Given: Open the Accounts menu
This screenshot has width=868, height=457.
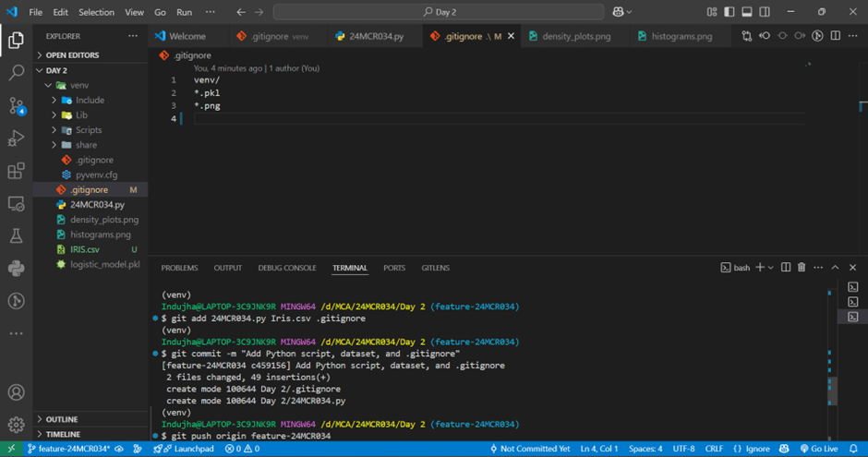Looking at the screenshot, I should coord(16,392).
